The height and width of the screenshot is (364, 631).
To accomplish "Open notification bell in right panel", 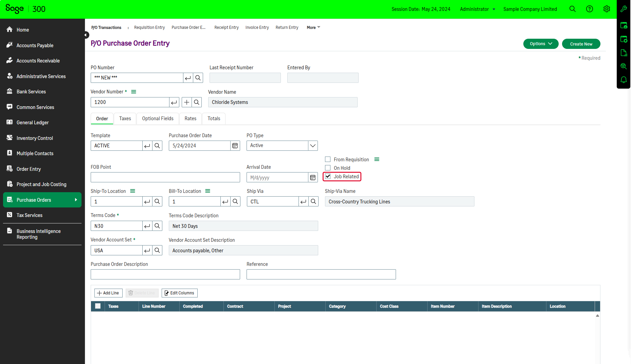I will click(624, 80).
